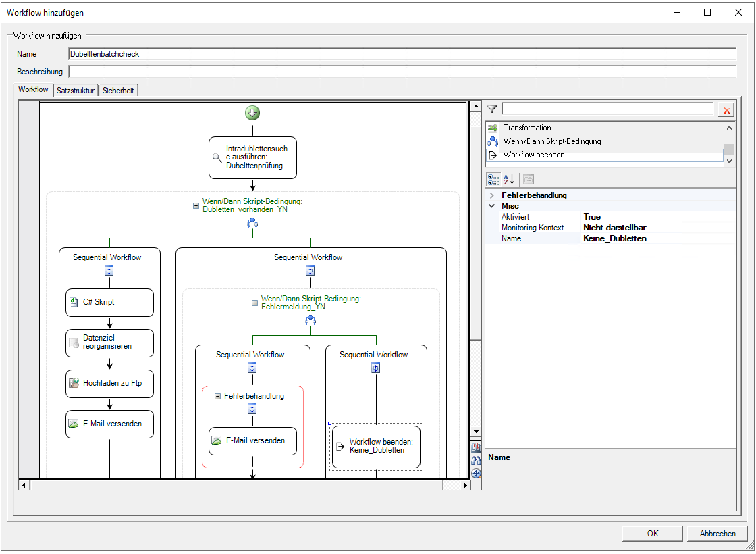Click the Fehlermeldung_YN condition branch icon

click(x=311, y=320)
